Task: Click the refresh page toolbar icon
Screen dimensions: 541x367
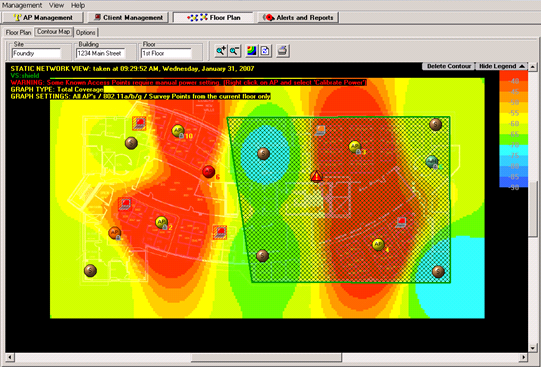Action: 265,51
